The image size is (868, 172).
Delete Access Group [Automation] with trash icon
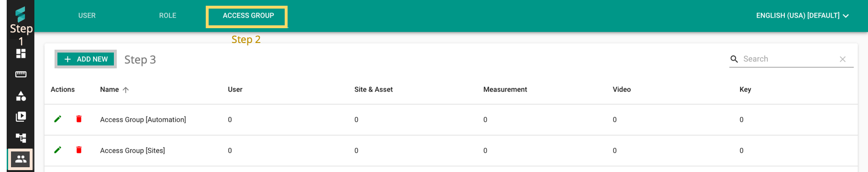[x=79, y=119]
